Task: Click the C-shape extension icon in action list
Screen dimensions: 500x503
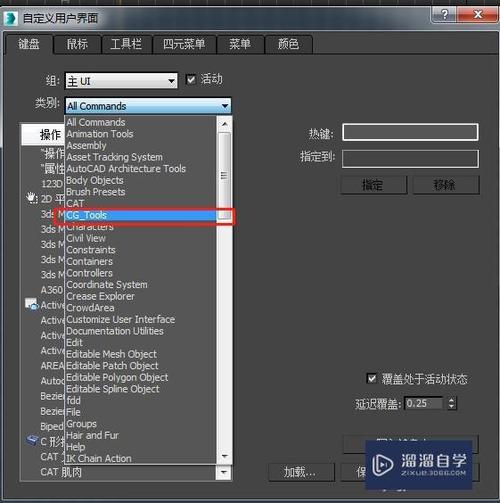Action: [32, 441]
